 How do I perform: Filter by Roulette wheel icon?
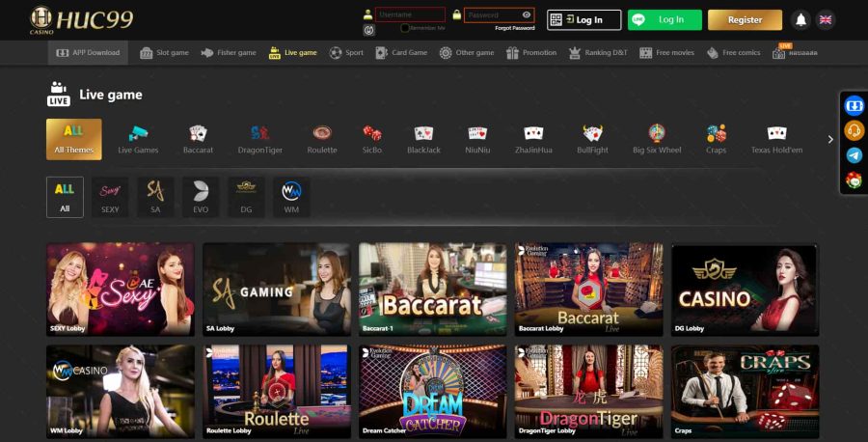322,139
